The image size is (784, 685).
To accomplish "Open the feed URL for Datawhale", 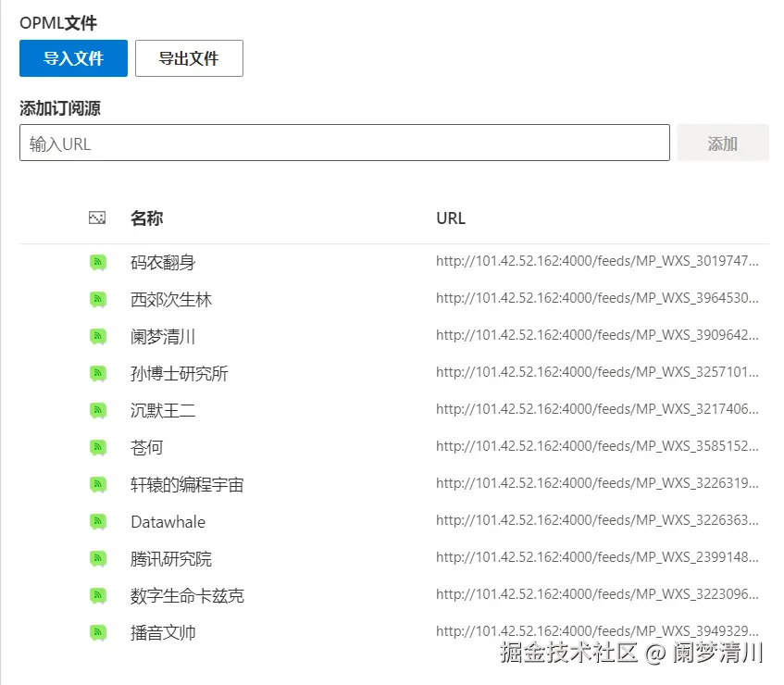I will coord(597,520).
